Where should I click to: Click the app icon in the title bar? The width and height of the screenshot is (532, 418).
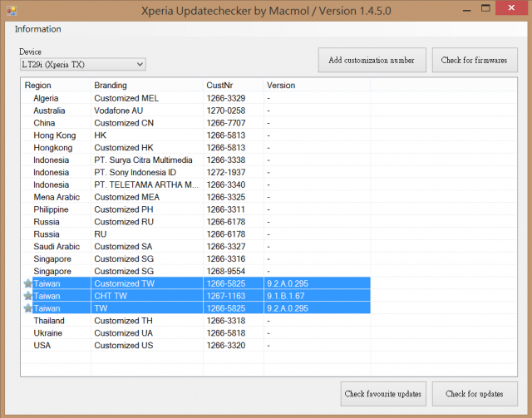(x=11, y=11)
